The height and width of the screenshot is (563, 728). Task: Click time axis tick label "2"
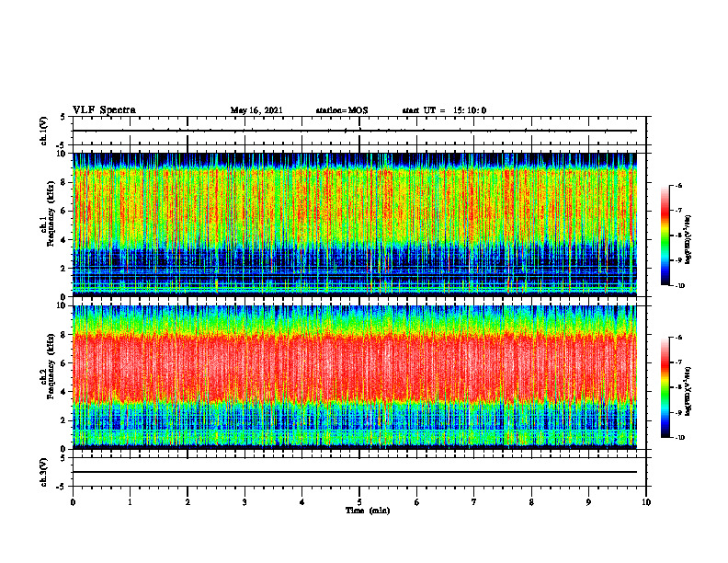[188, 502]
